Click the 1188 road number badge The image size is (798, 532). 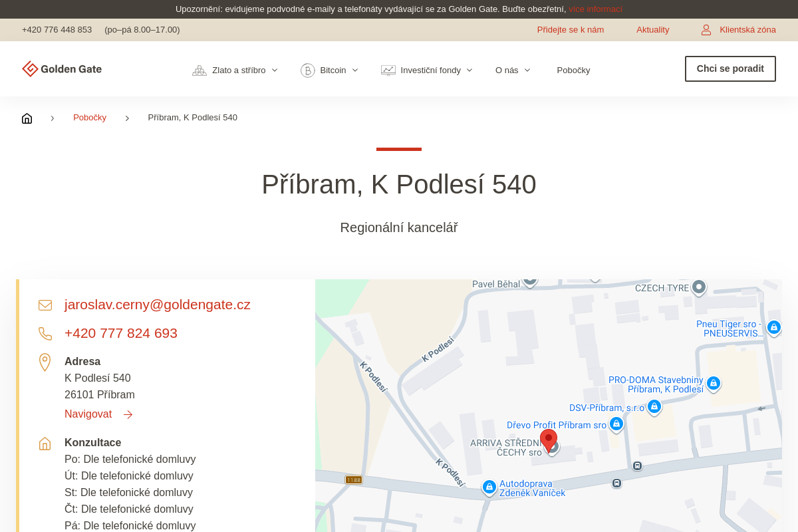point(354,479)
